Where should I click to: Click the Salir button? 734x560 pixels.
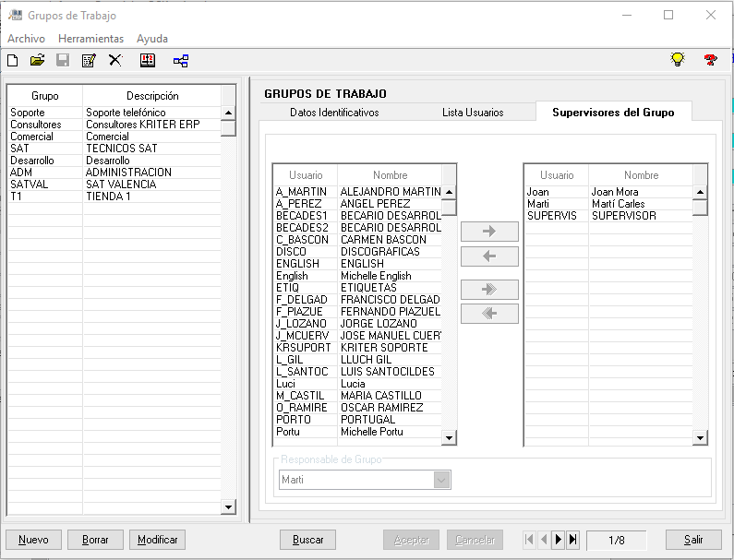click(x=693, y=540)
